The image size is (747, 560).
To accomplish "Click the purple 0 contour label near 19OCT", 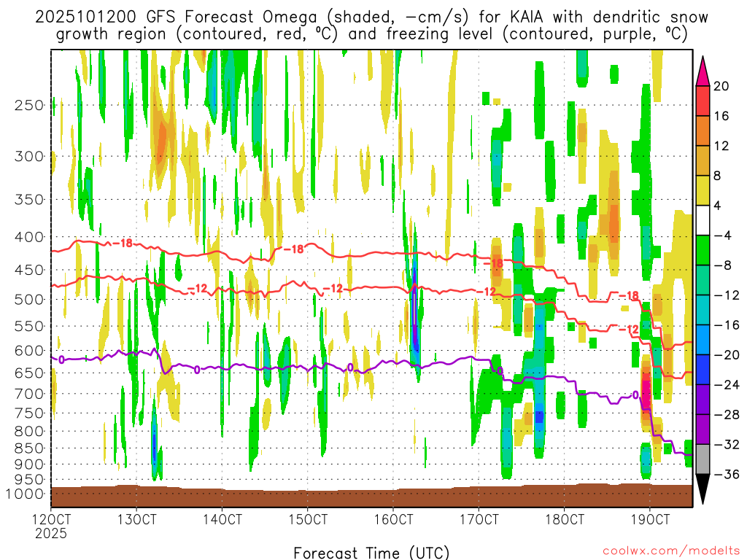I will [x=635, y=394].
